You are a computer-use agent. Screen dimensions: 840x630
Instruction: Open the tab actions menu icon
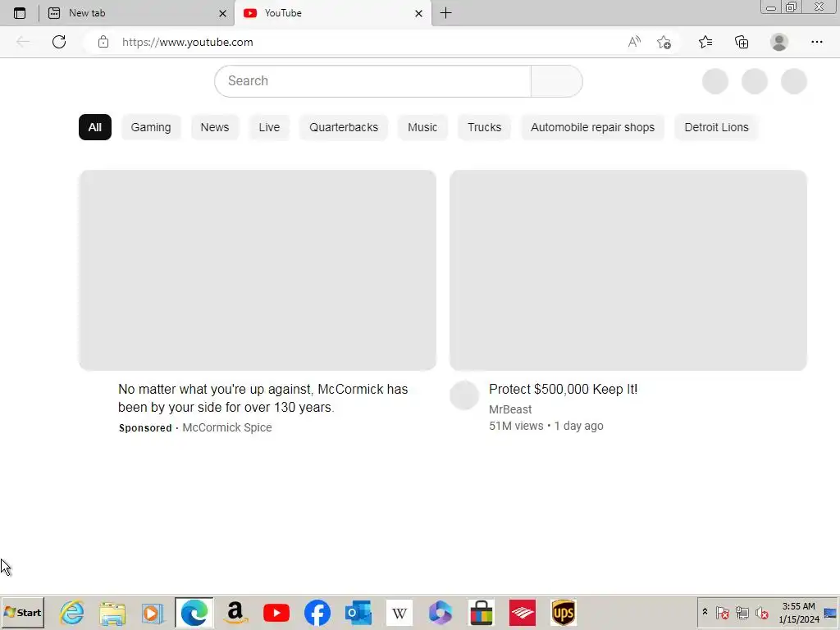click(x=20, y=13)
